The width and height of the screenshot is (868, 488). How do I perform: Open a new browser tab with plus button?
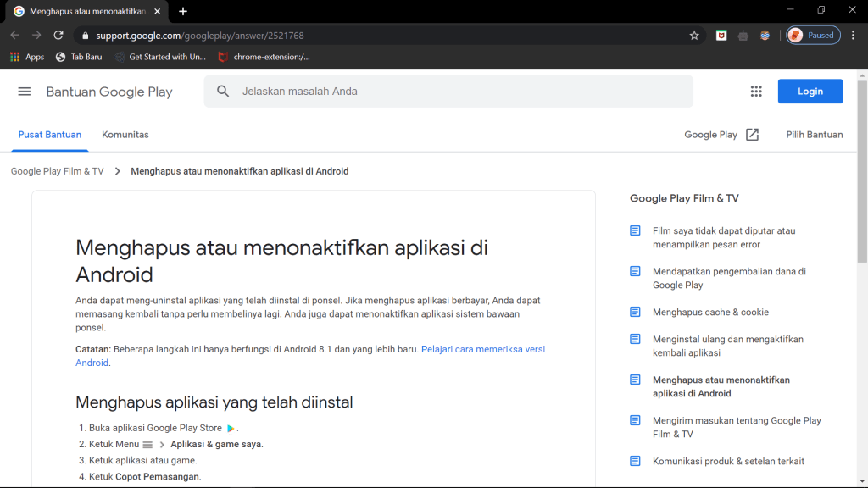tap(183, 11)
